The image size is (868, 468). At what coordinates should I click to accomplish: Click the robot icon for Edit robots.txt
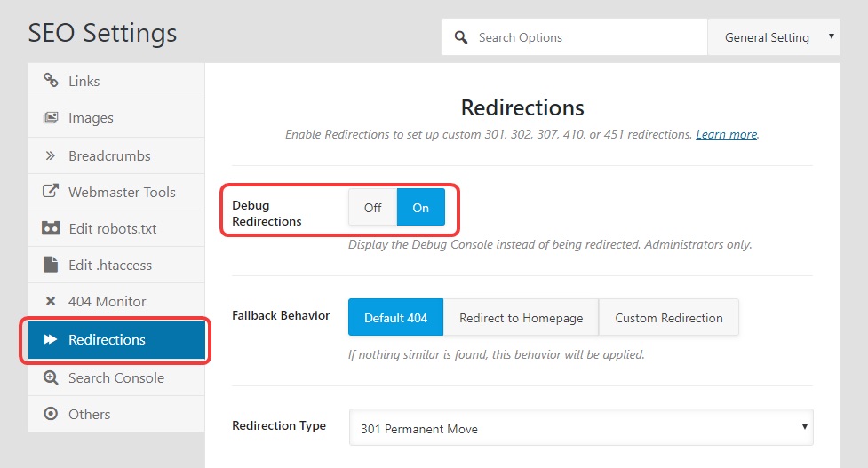(51, 228)
